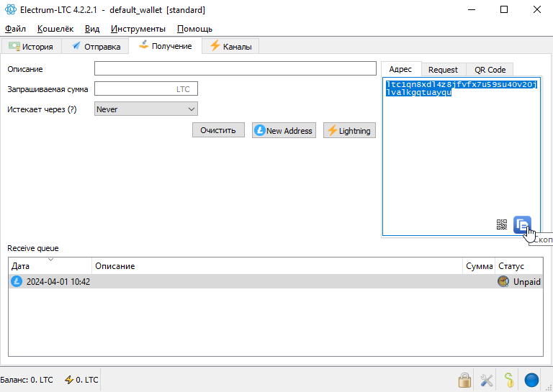Click the Electrum-LTC app icon in the title bar
The image size is (553, 392).
[x=11, y=9]
